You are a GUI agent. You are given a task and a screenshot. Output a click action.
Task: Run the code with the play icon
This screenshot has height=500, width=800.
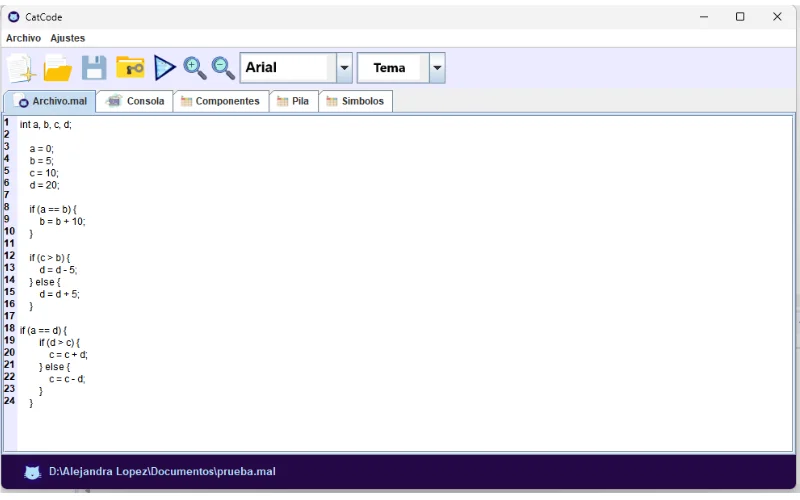pyautogui.click(x=165, y=68)
